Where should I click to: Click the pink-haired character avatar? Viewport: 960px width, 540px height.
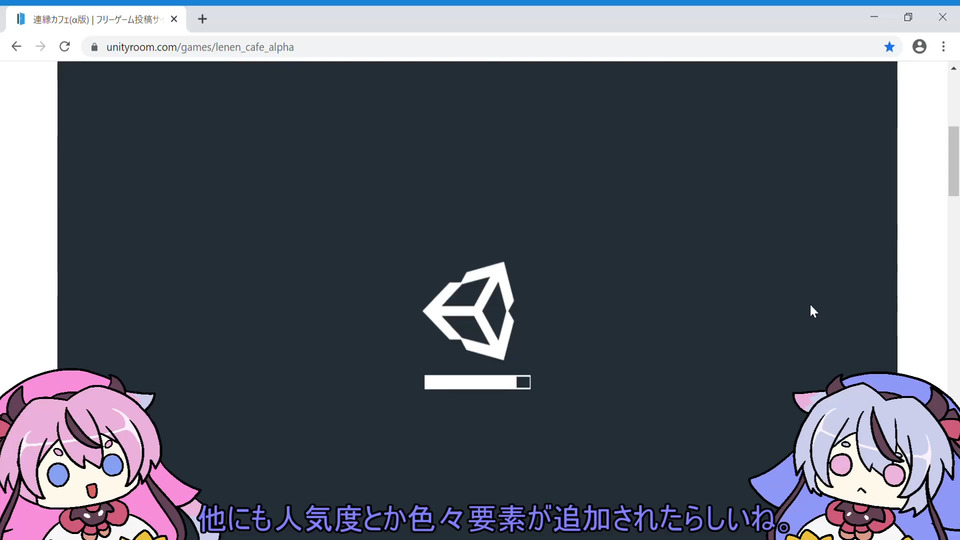pos(92,454)
